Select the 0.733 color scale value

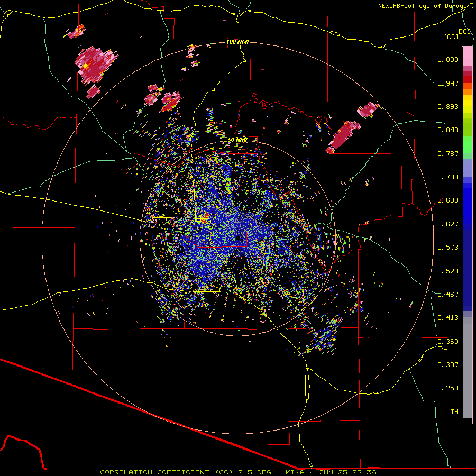[x=448, y=177]
